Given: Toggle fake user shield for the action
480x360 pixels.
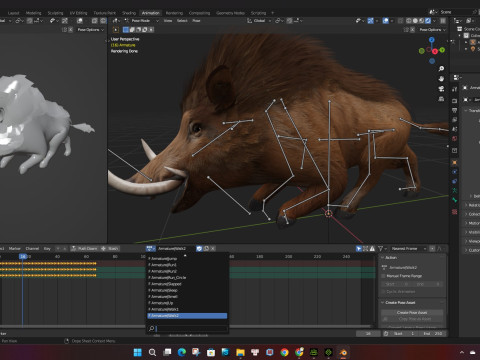Looking at the screenshot, I should [x=199, y=249].
